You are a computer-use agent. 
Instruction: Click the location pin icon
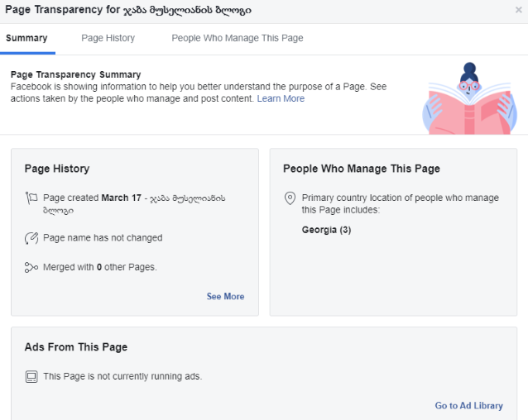(x=290, y=198)
